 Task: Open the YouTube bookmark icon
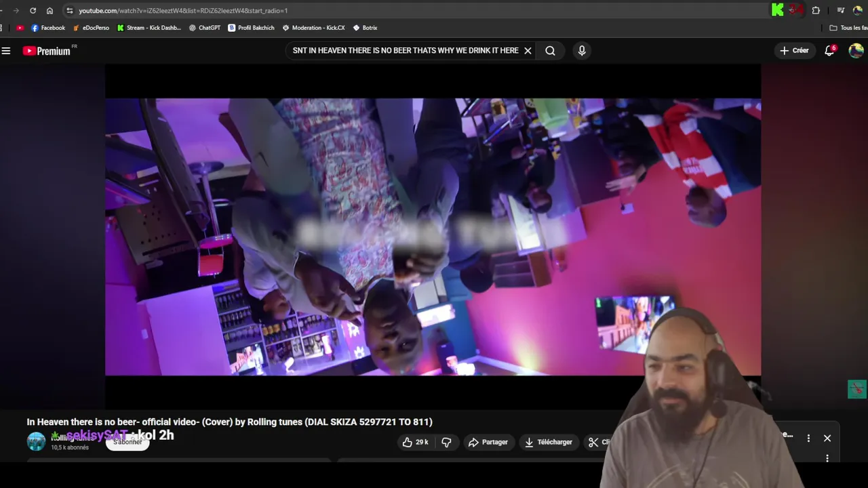[x=20, y=28]
